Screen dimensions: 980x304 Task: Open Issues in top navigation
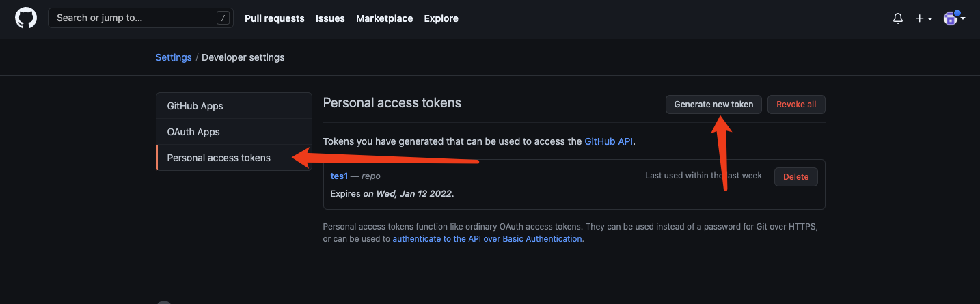point(330,18)
